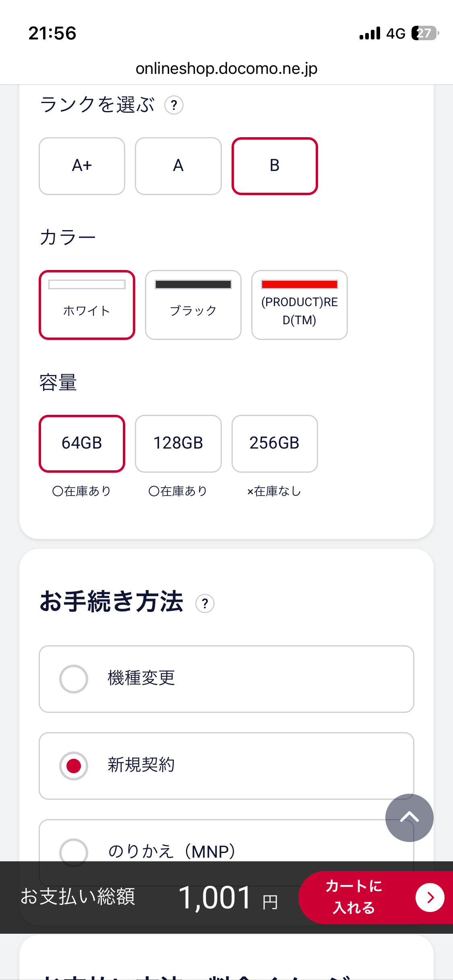Pick the (PRODUCT)RED color swatch
This screenshot has height=980, width=453.
tap(299, 305)
